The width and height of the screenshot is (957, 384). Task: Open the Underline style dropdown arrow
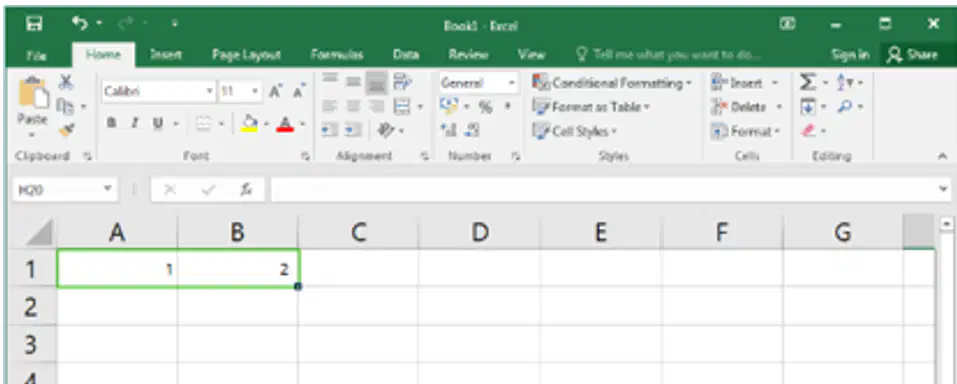tap(175, 124)
